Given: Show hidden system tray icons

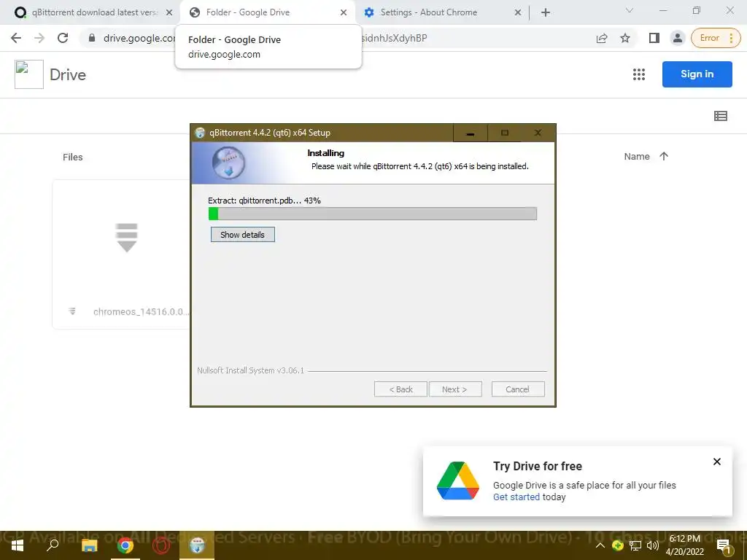Looking at the screenshot, I should [600, 545].
